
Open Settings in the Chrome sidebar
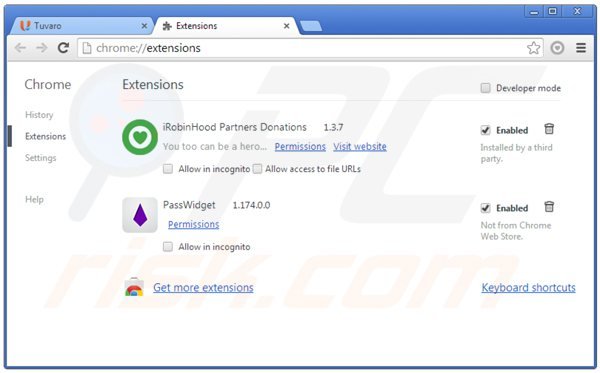(41, 158)
